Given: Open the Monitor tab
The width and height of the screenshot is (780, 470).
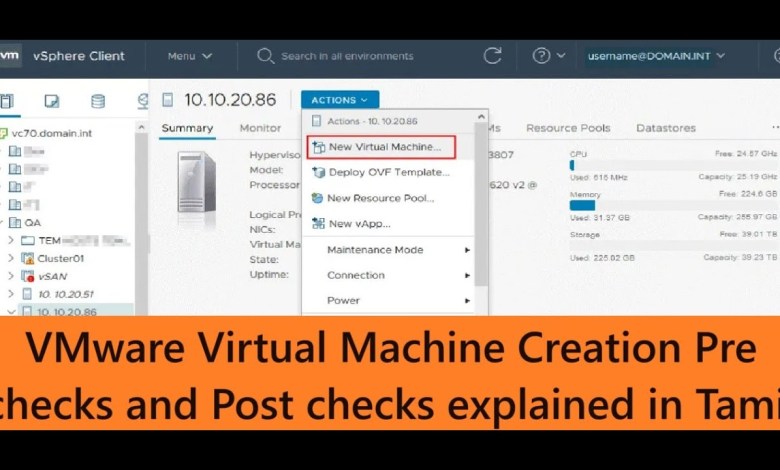Looking at the screenshot, I should (260, 128).
